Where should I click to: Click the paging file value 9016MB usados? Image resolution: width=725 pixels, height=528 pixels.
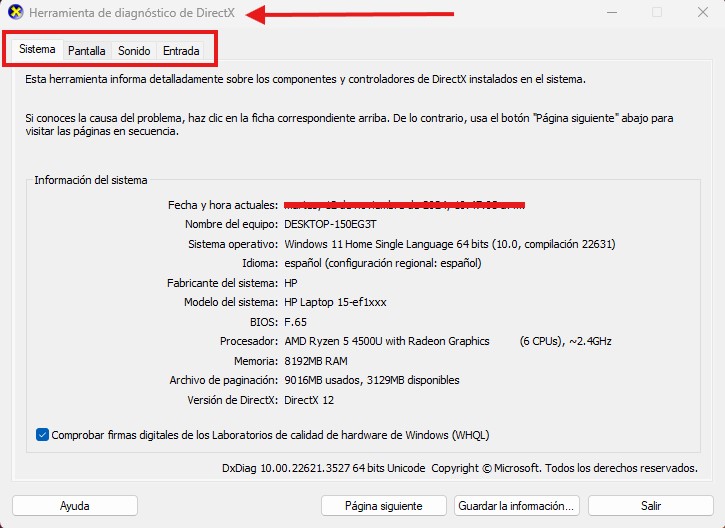coord(371,381)
